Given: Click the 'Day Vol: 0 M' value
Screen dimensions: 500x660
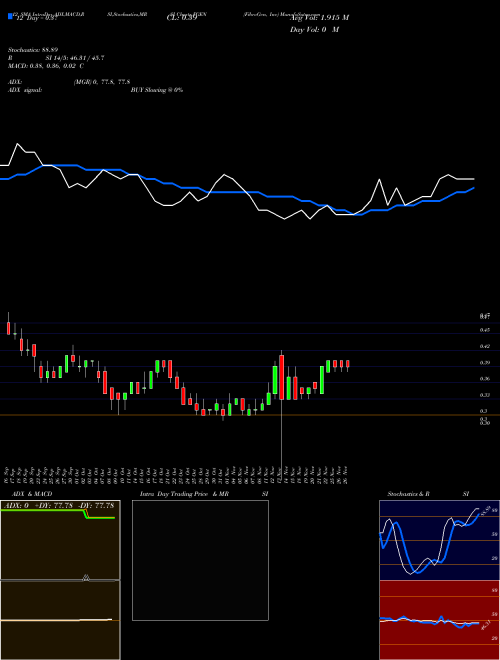Looking at the screenshot, I should pyautogui.click(x=314, y=30).
